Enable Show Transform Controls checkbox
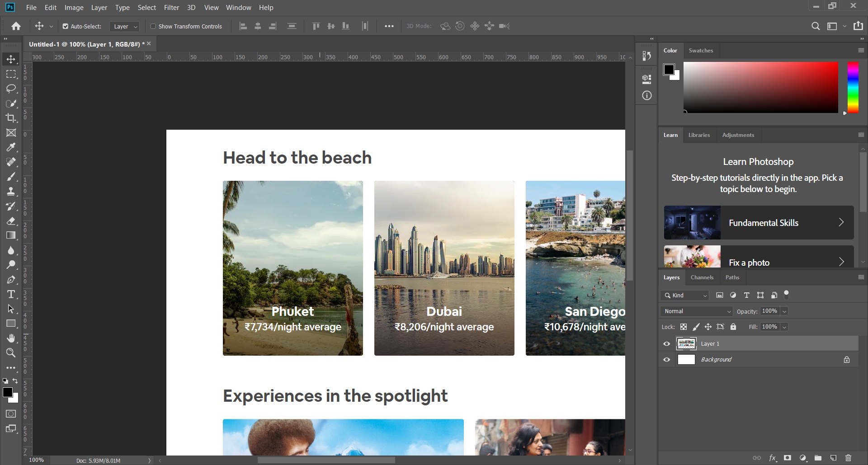This screenshot has height=465, width=868. pos(153,27)
